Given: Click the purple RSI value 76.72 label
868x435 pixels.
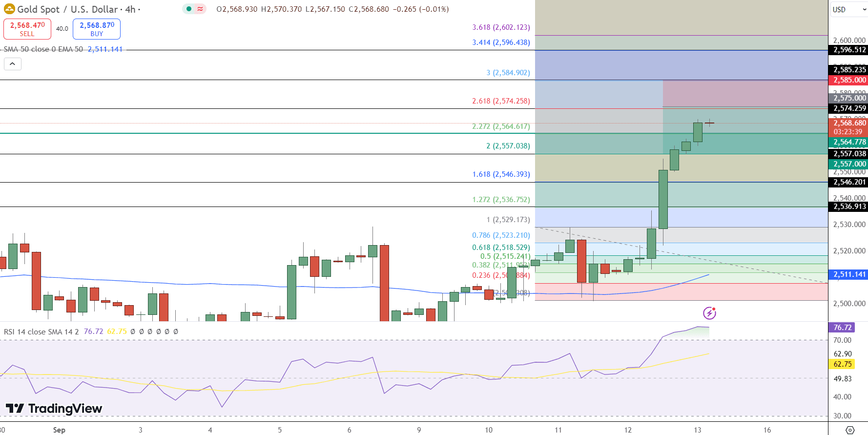Looking at the screenshot, I should point(842,328).
